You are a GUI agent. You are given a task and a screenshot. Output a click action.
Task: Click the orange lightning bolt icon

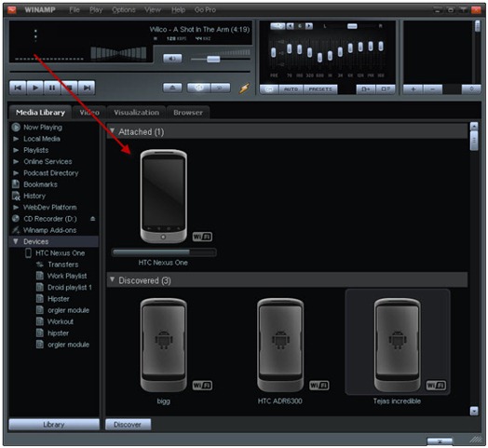(x=244, y=88)
